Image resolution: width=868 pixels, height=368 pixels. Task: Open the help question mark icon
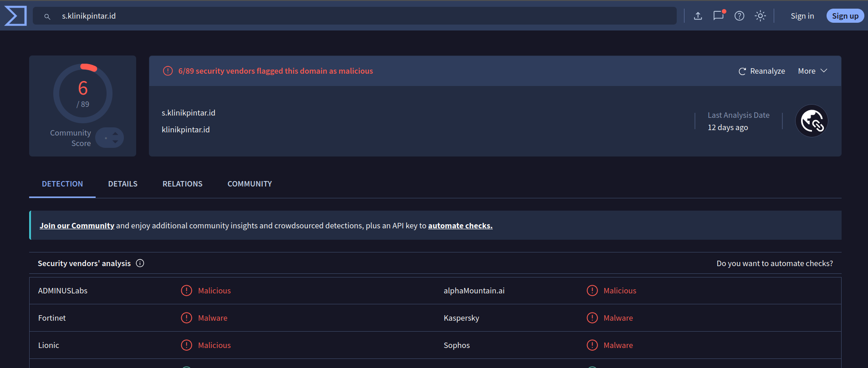[740, 16]
